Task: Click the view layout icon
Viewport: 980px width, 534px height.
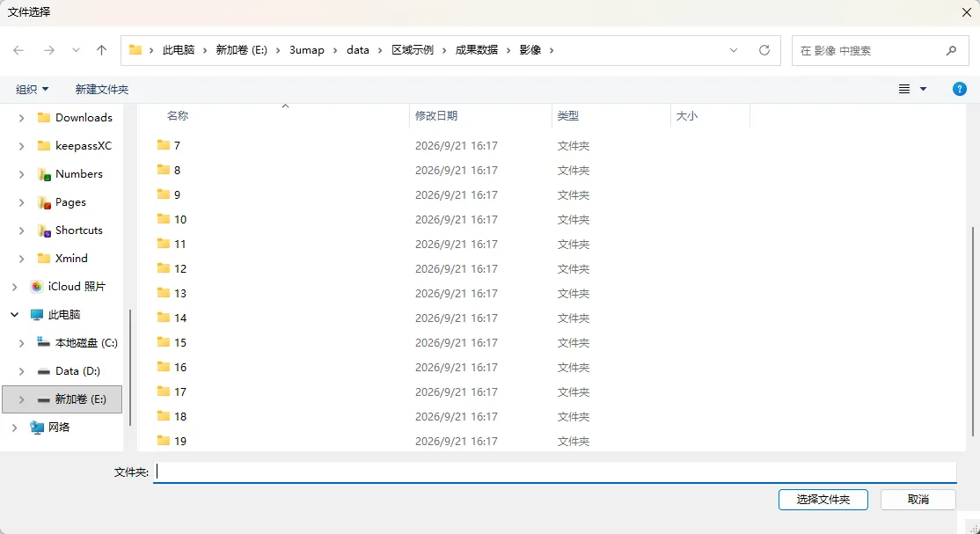Action: click(904, 89)
